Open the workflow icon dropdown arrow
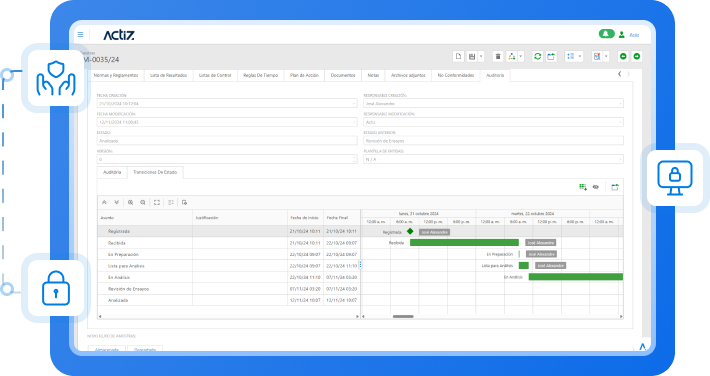 tap(521, 56)
